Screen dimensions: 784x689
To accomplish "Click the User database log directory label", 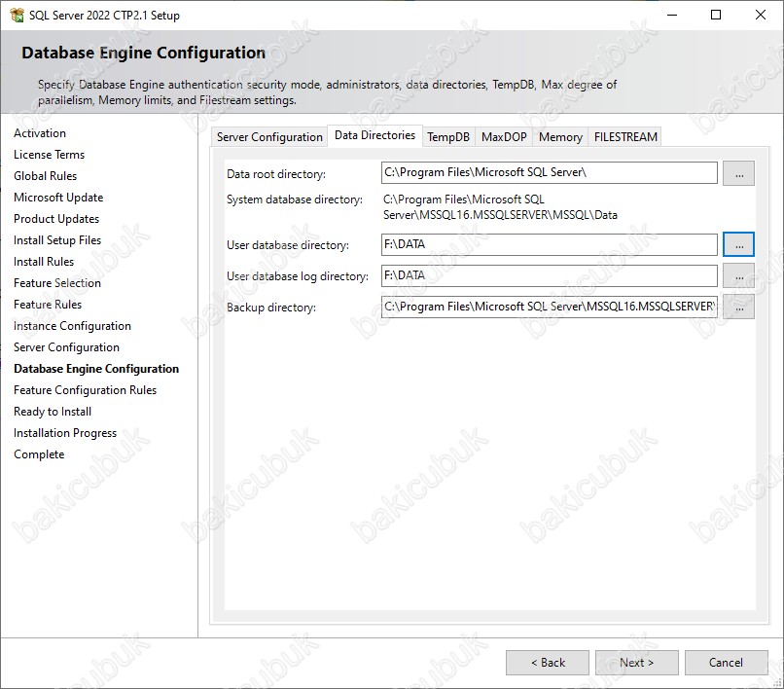I will (x=298, y=276).
